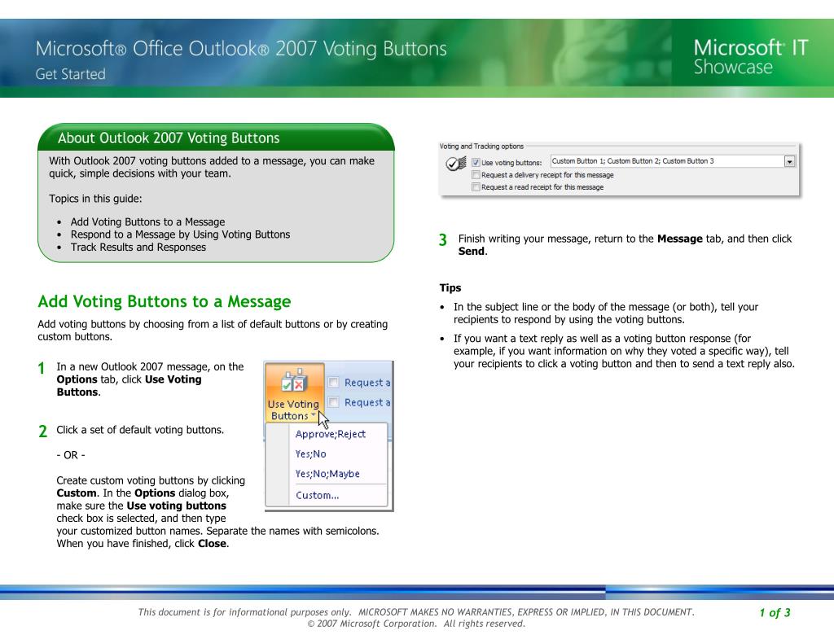The width and height of the screenshot is (834, 644).
Task: Open the Custom... voting menu entry
Action: [x=317, y=495]
